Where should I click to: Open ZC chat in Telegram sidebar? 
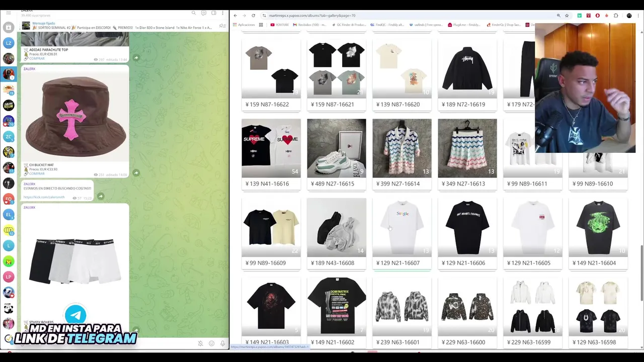[x=8, y=137]
